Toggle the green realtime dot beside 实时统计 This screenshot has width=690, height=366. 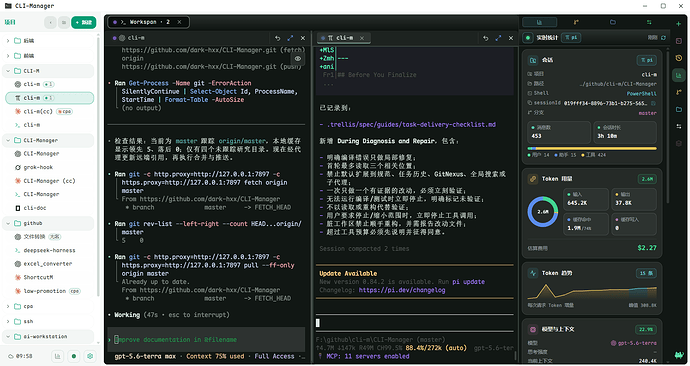(528, 38)
